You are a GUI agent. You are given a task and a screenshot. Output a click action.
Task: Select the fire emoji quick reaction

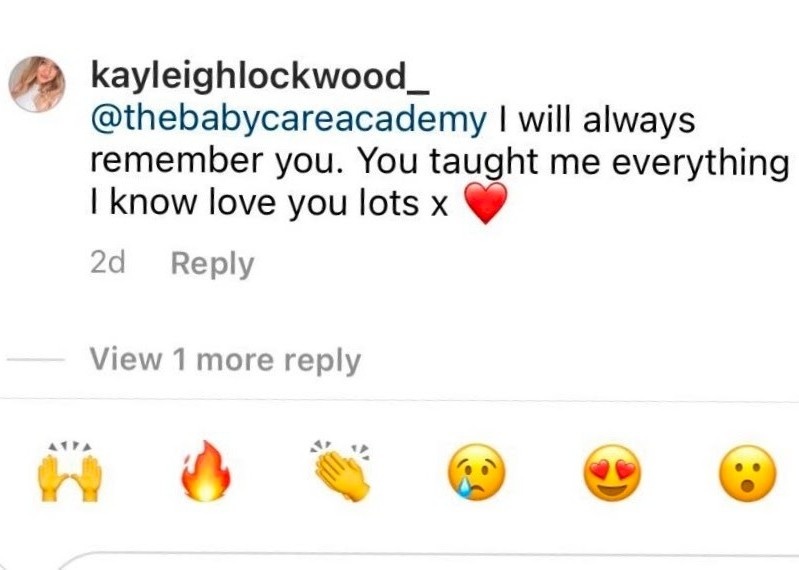[206, 471]
